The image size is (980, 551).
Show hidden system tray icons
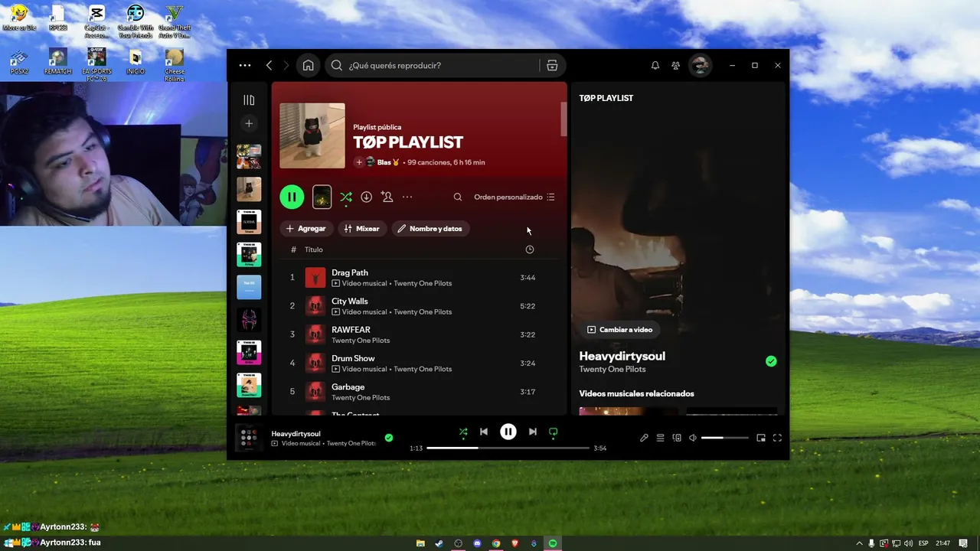tap(859, 543)
